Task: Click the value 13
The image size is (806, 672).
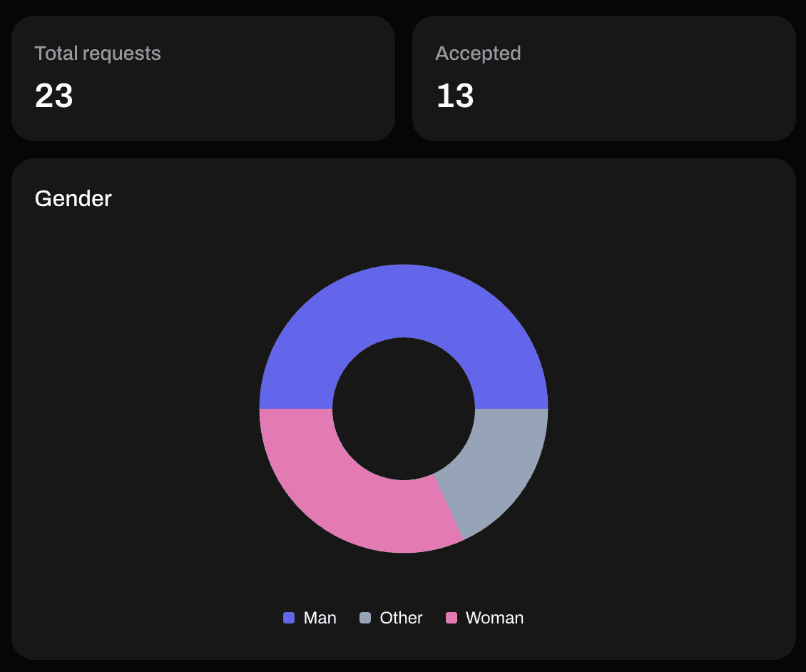Action: pos(455,96)
